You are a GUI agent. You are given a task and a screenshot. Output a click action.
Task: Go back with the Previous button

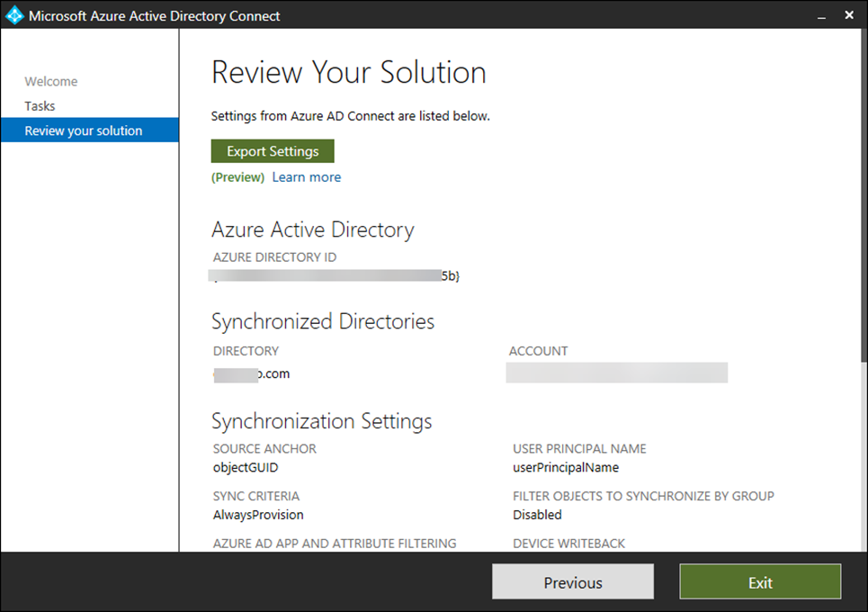click(573, 582)
